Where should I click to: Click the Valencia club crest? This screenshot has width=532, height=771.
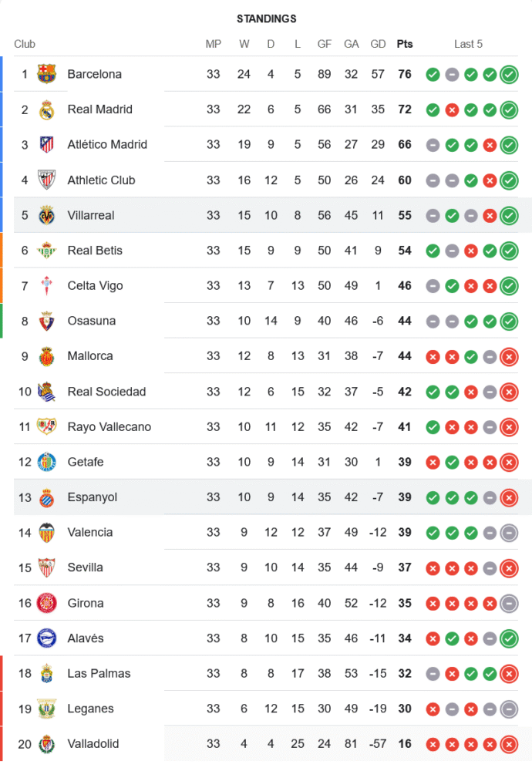pyautogui.click(x=47, y=533)
